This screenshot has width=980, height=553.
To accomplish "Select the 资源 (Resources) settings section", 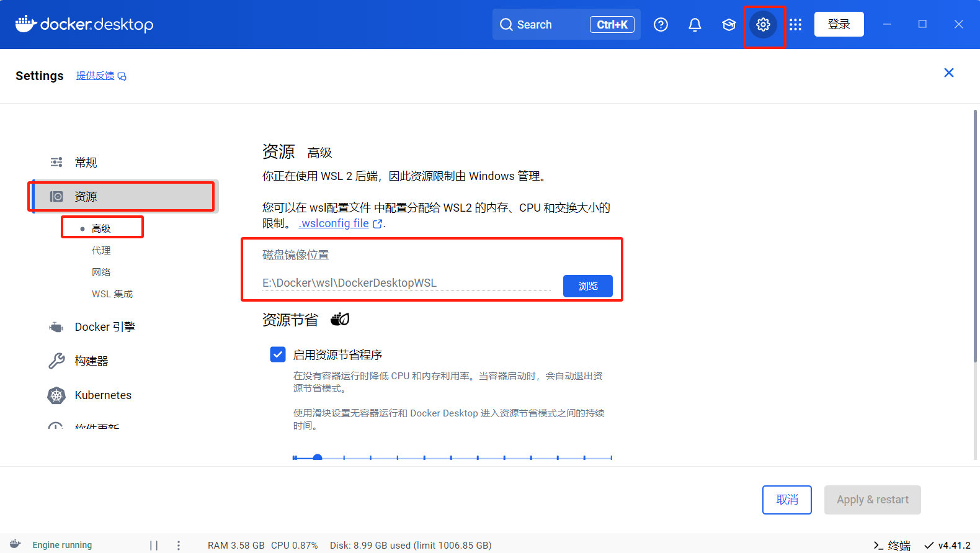I will coord(123,197).
